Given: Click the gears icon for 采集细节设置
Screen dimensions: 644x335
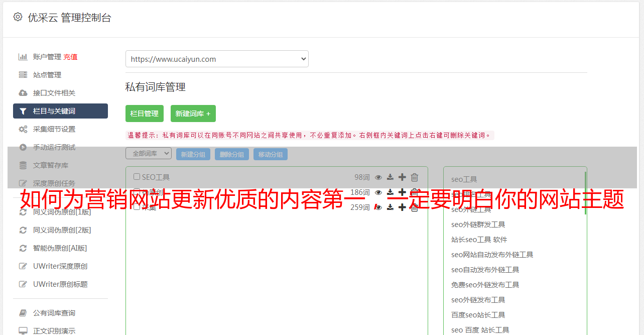Looking at the screenshot, I should 23,129.
